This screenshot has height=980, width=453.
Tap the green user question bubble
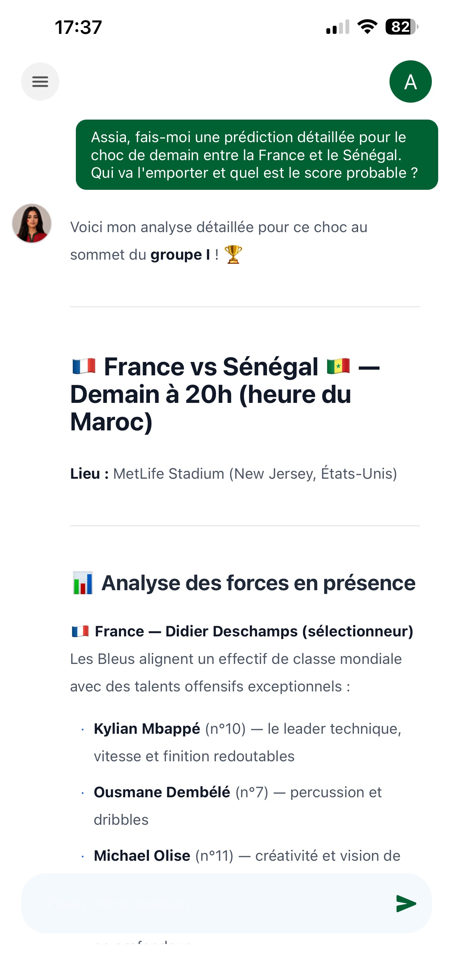click(x=257, y=155)
